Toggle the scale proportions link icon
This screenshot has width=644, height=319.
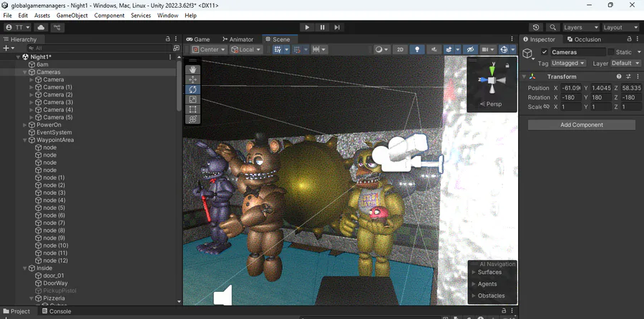(546, 107)
